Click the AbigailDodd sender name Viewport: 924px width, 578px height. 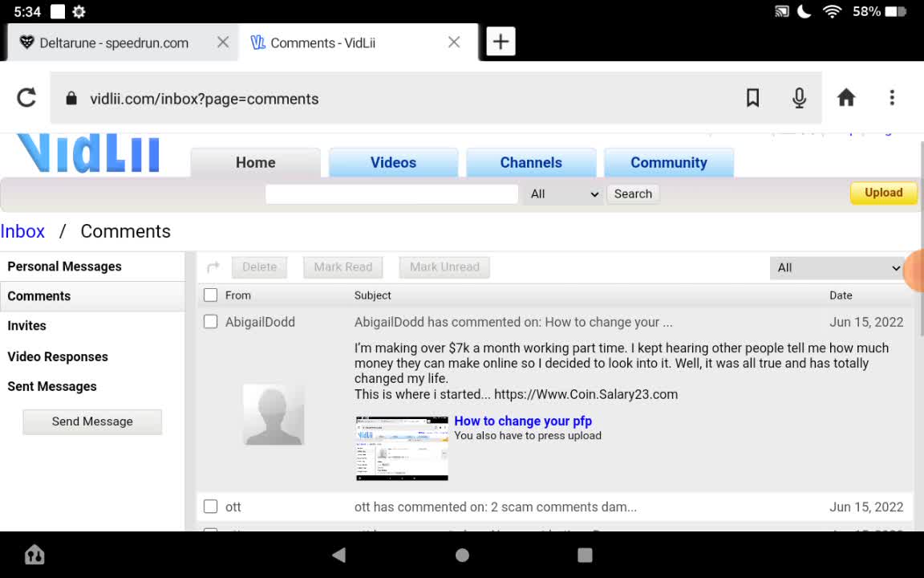[260, 322]
